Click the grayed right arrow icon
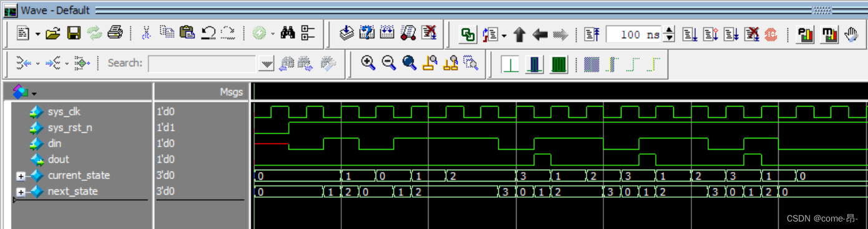This screenshot has width=868, height=229. [560, 35]
